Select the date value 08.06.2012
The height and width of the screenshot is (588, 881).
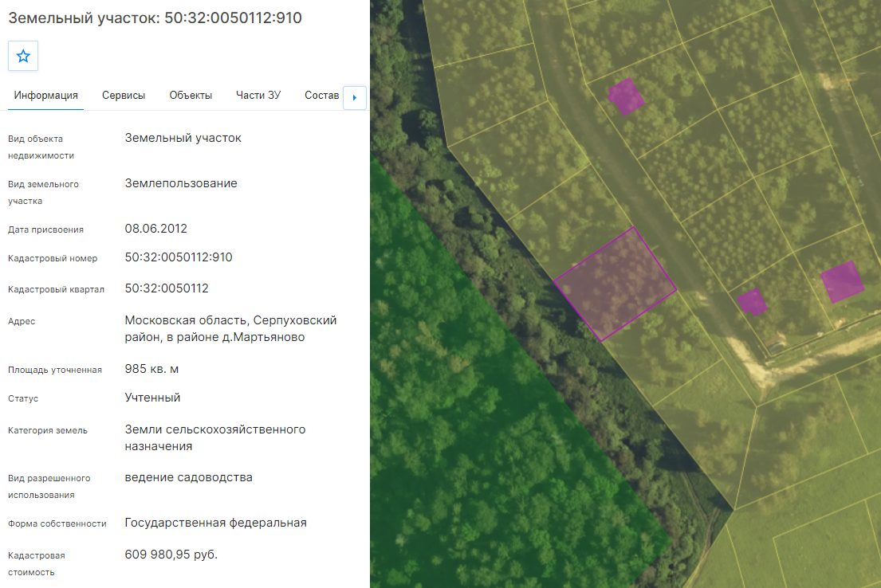[156, 229]
